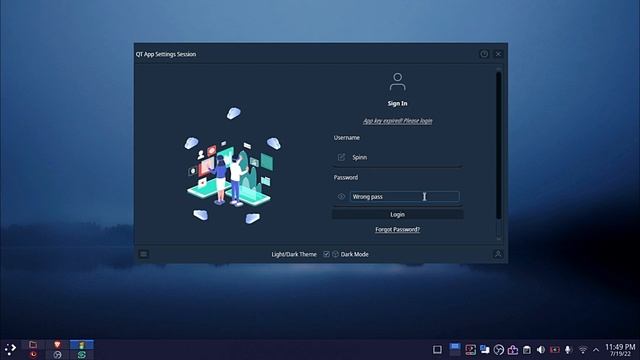640x360 pixels.
Task: Open the Wi-Fi network menu
Action: point(583,350)
